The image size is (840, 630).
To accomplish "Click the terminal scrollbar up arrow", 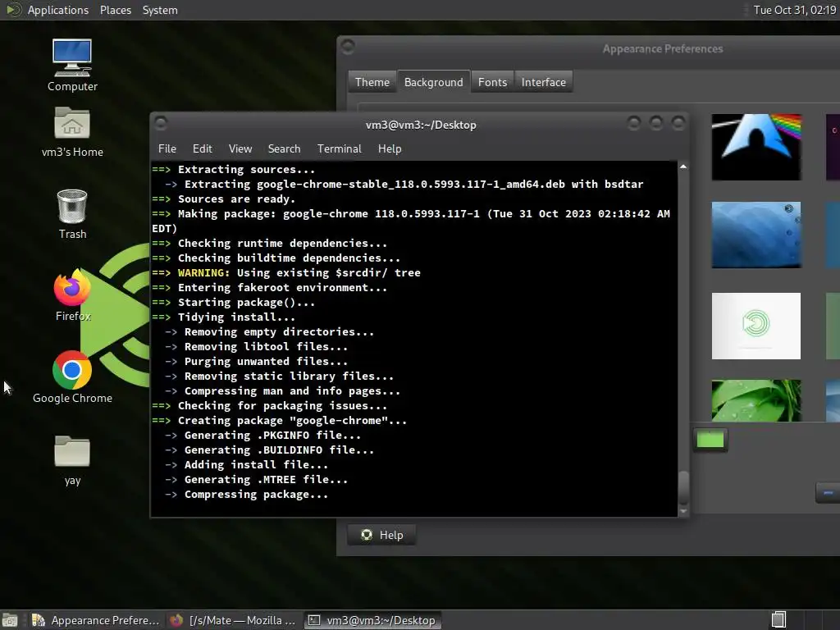I will click(683, 167).
